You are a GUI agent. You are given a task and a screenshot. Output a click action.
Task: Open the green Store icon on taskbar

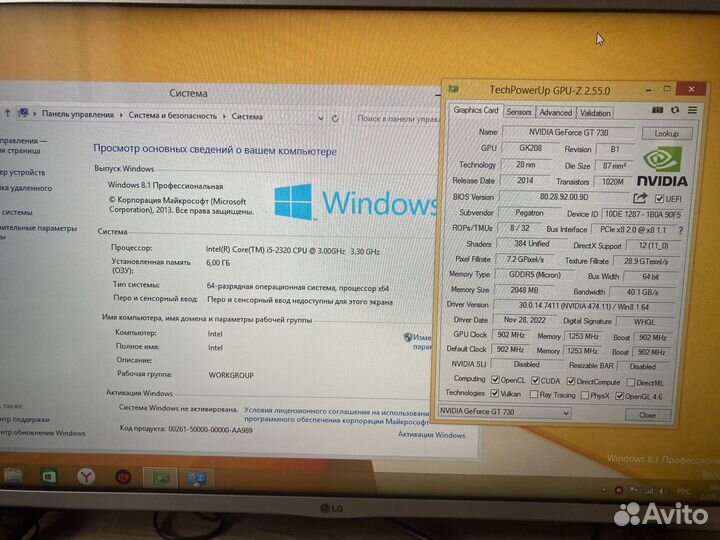(x=48, y=477)
